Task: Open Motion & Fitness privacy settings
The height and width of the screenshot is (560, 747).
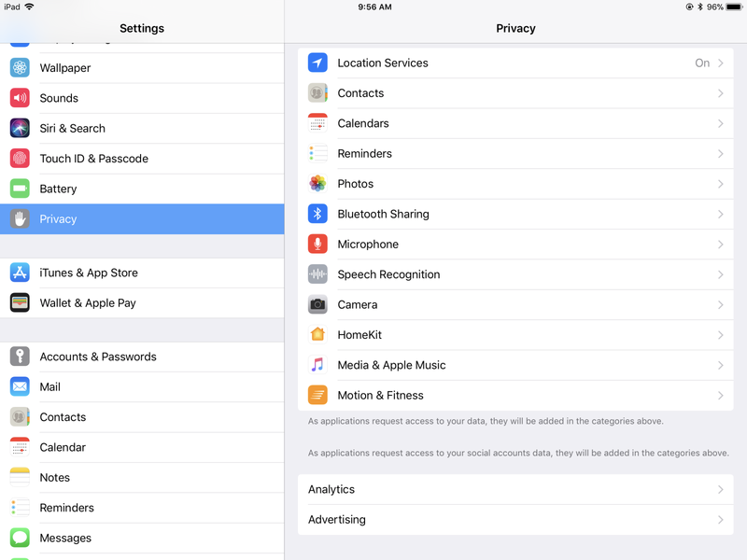Action: click(x=515, y=395)
